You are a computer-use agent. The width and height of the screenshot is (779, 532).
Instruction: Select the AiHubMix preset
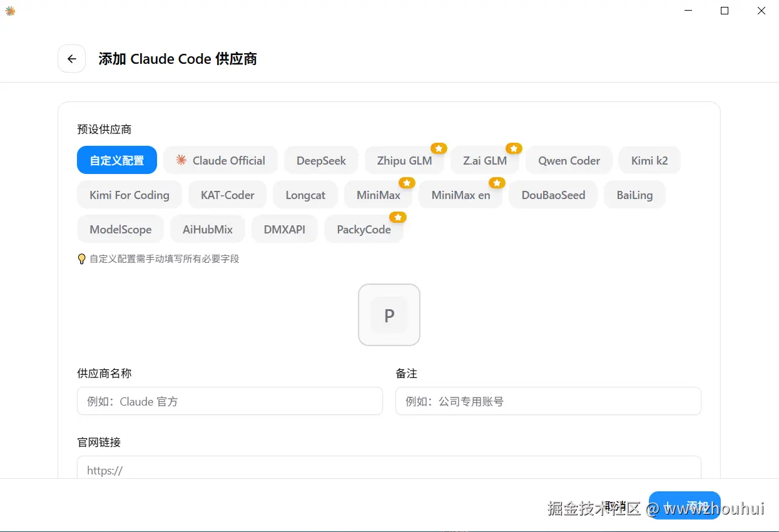click(208, 229)
